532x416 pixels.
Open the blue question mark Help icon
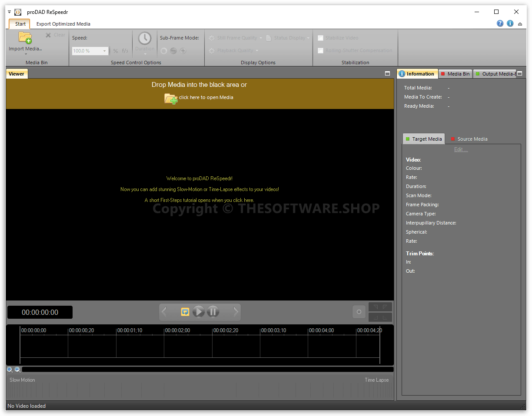click(x=500, y=23)
